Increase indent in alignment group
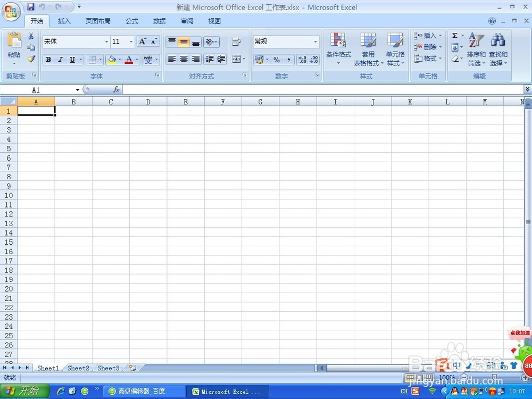The height and width of the screenshot is (399, 532). pyautogui.click(x=221, y=59)
